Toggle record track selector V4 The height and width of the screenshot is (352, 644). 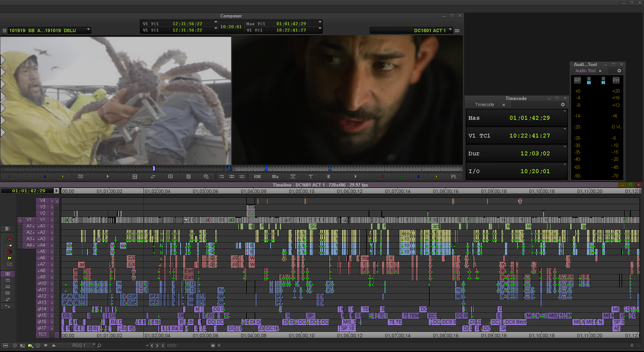42,201
